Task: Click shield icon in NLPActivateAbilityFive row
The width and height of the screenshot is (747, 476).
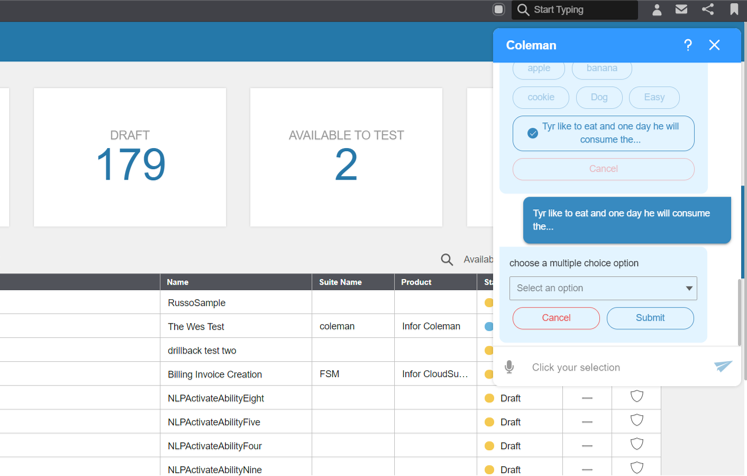Action: point(636,420)
